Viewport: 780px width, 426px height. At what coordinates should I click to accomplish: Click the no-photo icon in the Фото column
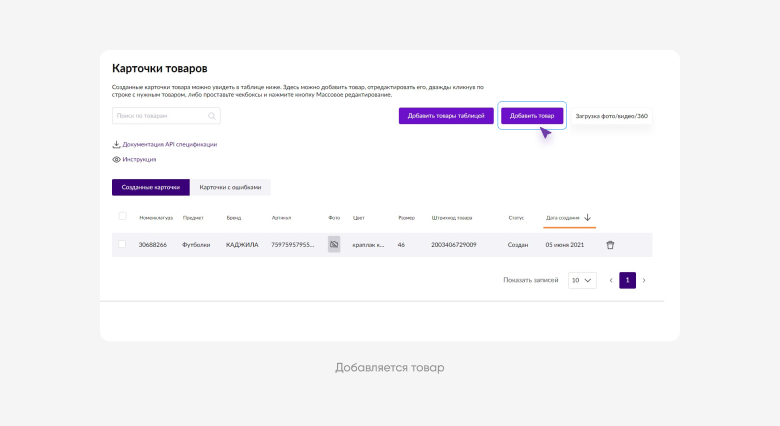[334, 244]
